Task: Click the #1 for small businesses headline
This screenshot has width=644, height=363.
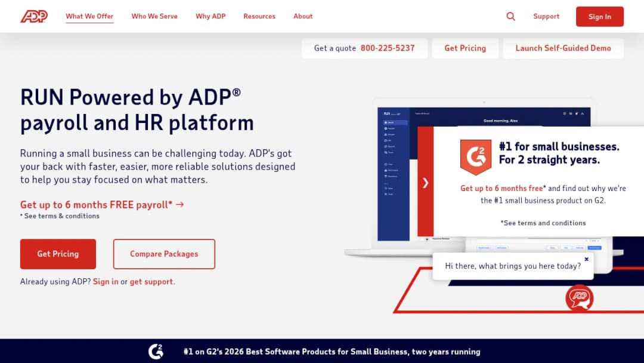Action: (559, 153)
